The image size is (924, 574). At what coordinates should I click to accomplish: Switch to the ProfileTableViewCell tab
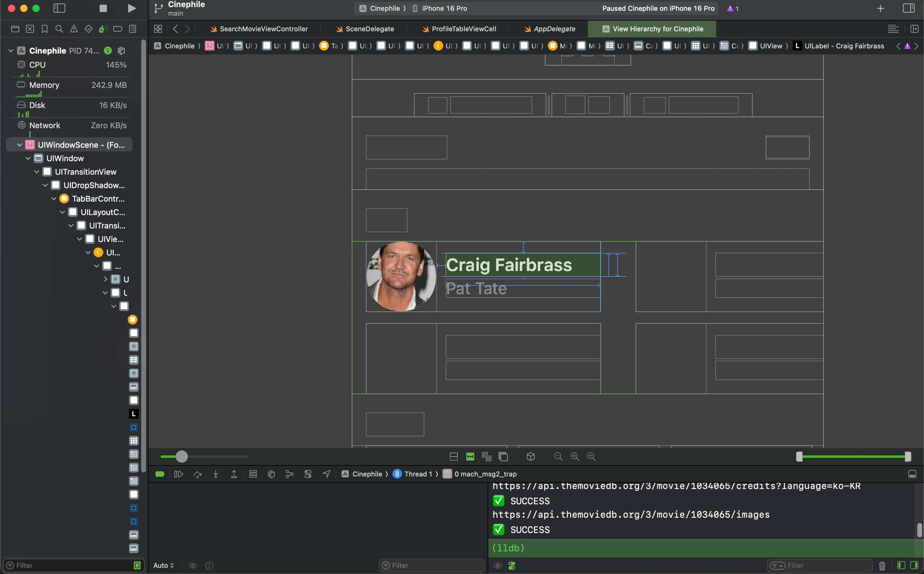click(464, 29)
